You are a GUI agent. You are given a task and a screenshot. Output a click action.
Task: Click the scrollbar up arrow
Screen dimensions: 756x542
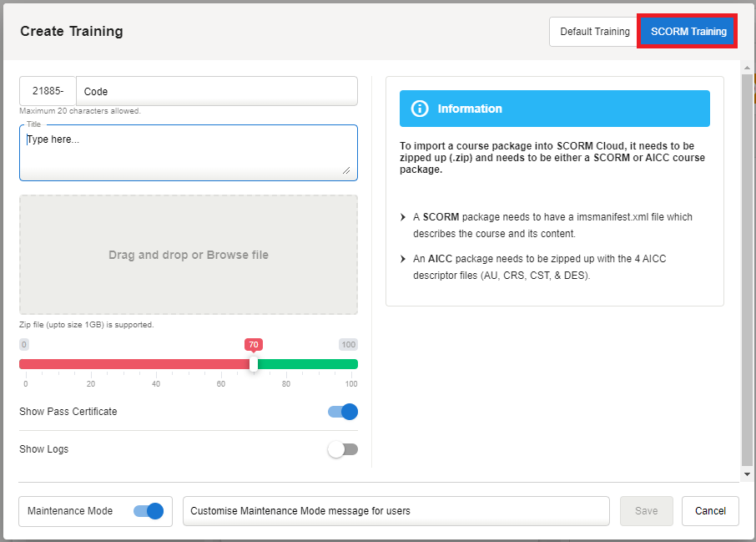(747, 67)
